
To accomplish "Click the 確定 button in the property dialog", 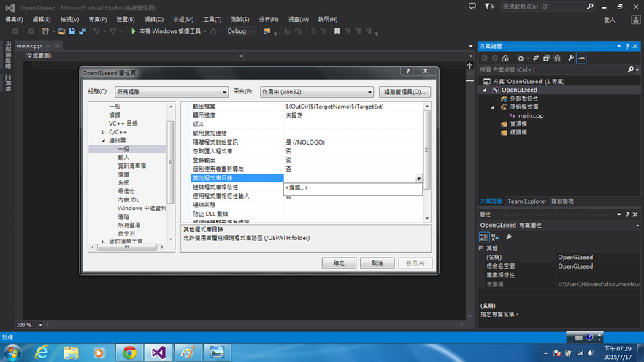I will click(339, 263).
